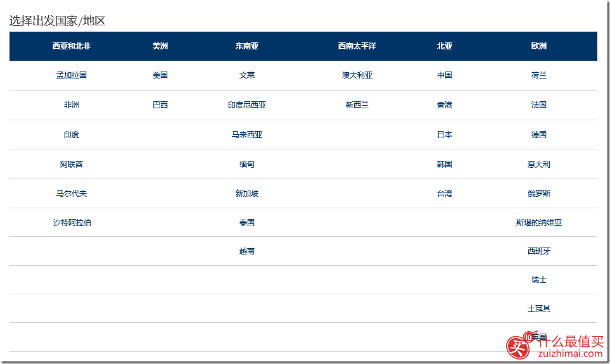Screen dimensions: 610x364
Task: Pick 泰国 from 东南亚 list
Action: coord(247,222)
